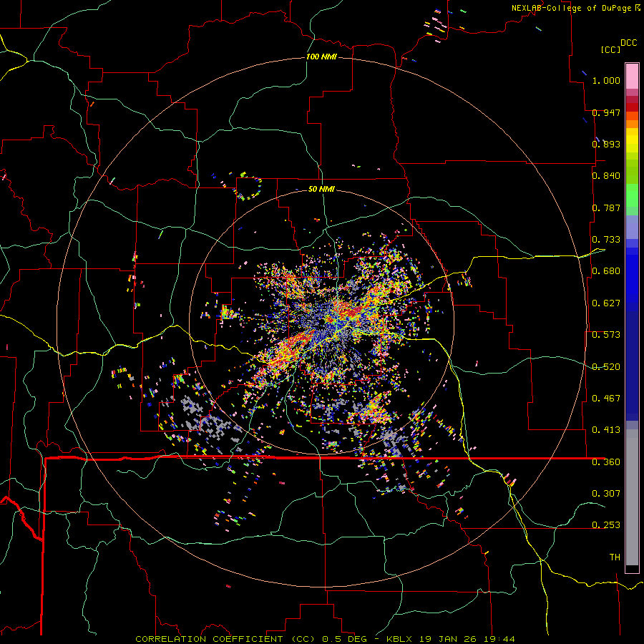This screenshot has height=644, width=644.
Task: Click the [CC] unit label
Action: click(x=610, y=49)
